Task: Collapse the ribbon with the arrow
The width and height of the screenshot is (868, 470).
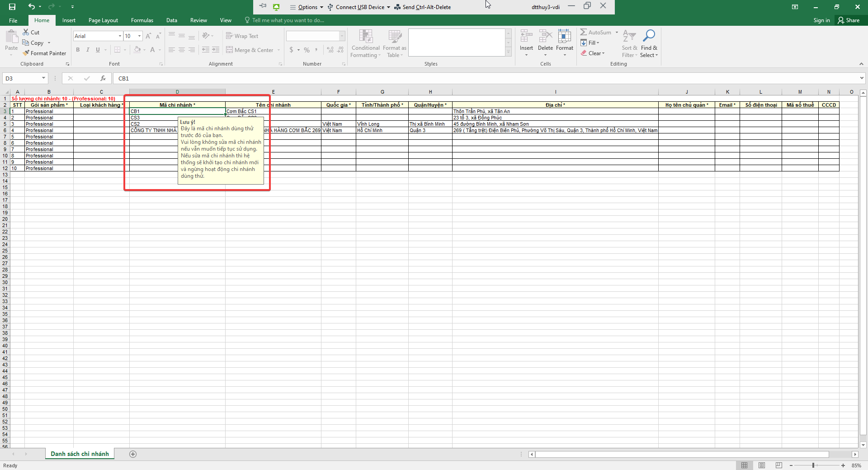Action: click(x=861, y=64)
